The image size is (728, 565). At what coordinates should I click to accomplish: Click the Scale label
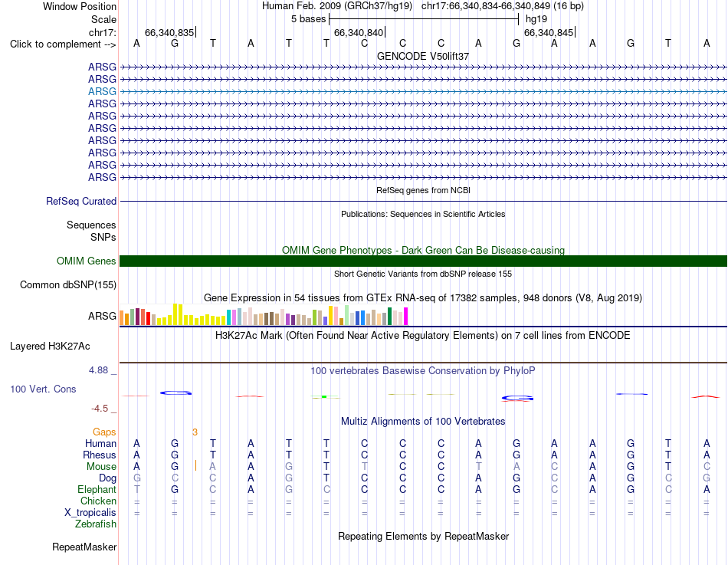104,19
